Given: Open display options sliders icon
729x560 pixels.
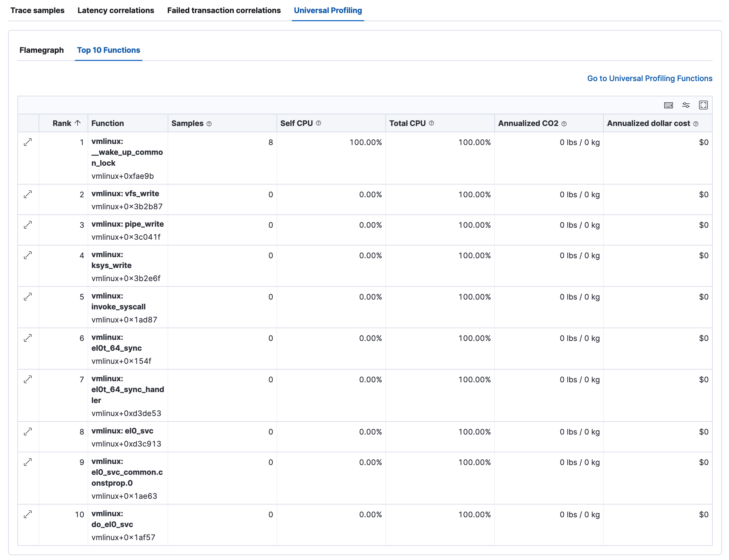Looking at the screenshot, I should pyautogui.click(x=686, y=105).
